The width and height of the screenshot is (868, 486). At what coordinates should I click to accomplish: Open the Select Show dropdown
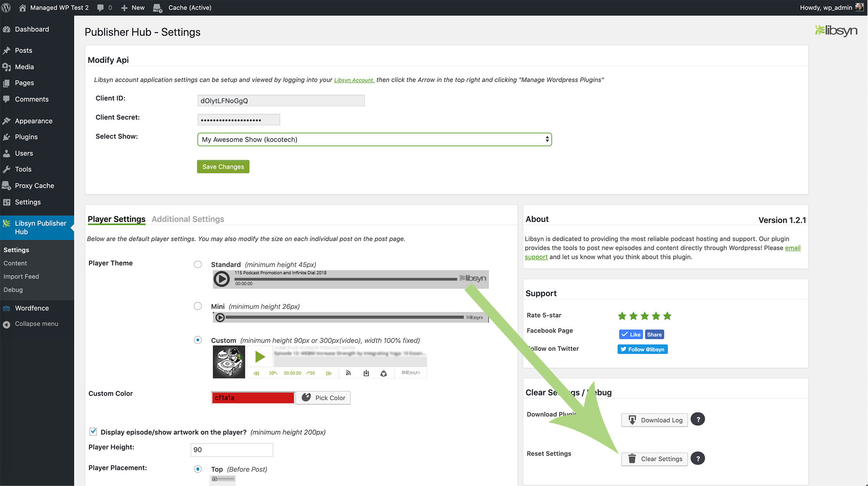point(375,139)
